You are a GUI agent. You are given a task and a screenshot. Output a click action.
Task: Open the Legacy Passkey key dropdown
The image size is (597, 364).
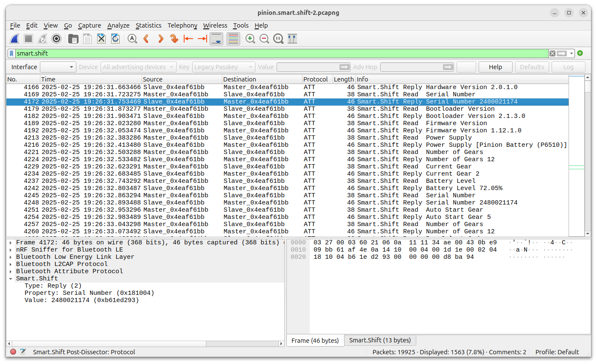point(224,67)
